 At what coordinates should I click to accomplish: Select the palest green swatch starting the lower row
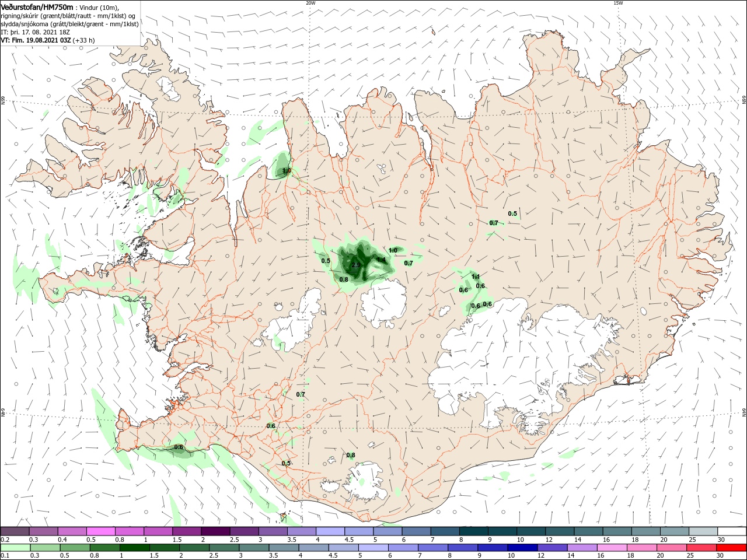[15, 548]
